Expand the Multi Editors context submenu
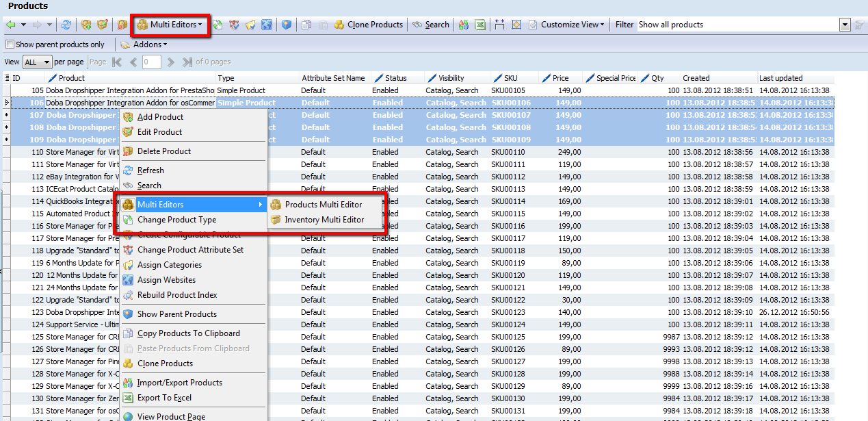868x421 pixels. pos(194,205)
